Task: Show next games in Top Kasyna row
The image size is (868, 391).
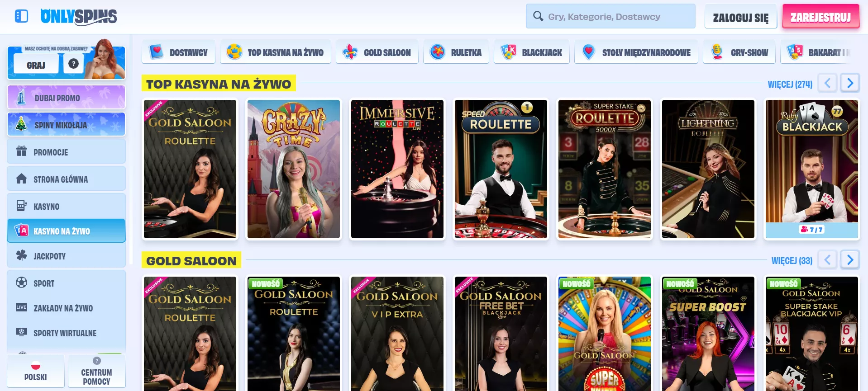Action: coord(849,83)
